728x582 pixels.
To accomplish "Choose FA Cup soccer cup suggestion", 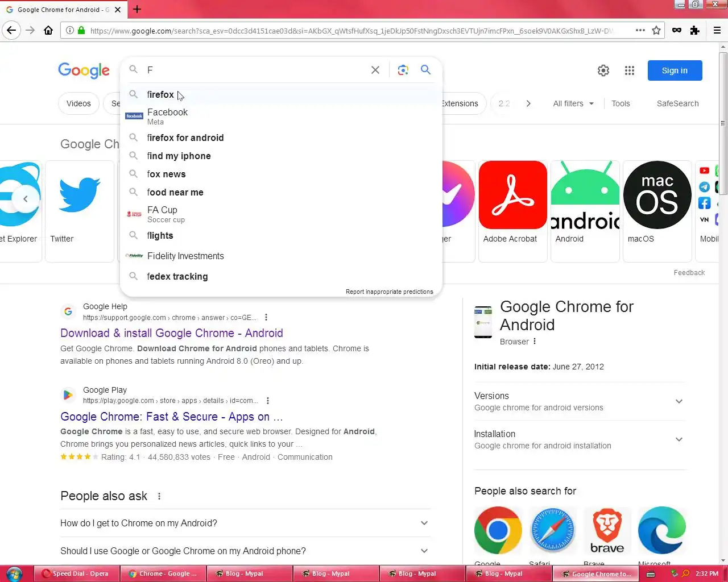I will 281,214.
